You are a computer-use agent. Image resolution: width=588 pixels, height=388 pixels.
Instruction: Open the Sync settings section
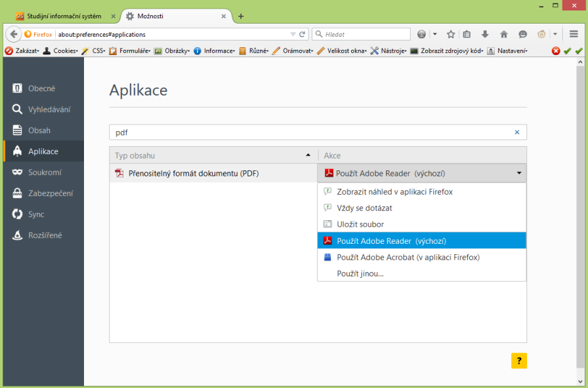[x=36, y=214]
